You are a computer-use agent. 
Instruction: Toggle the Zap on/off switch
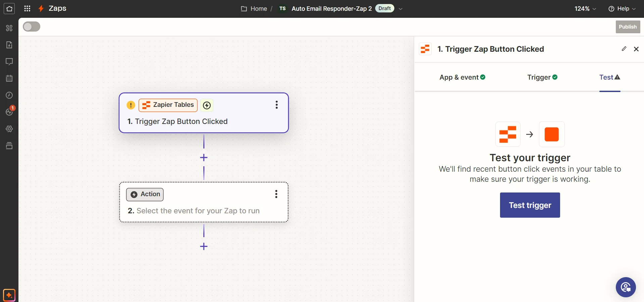[32, 27]
